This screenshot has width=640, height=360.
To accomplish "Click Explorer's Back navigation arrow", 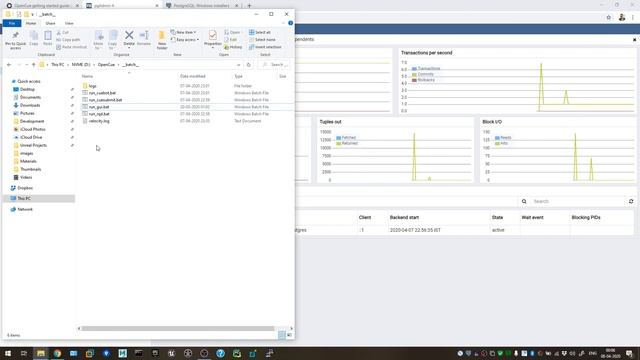I will point(9,64).
